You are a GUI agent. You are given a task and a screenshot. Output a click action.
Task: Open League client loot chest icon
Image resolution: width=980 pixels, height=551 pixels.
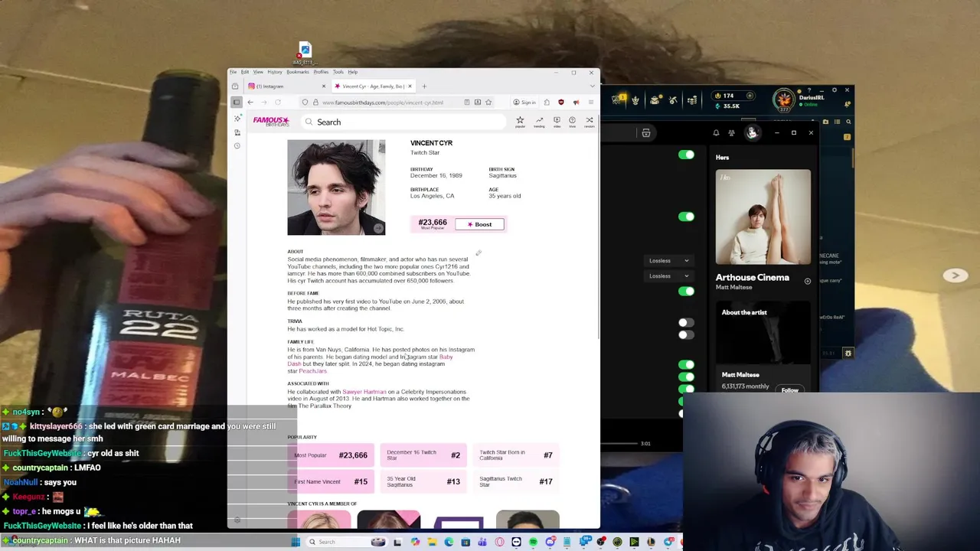click(x=655, y=100)
